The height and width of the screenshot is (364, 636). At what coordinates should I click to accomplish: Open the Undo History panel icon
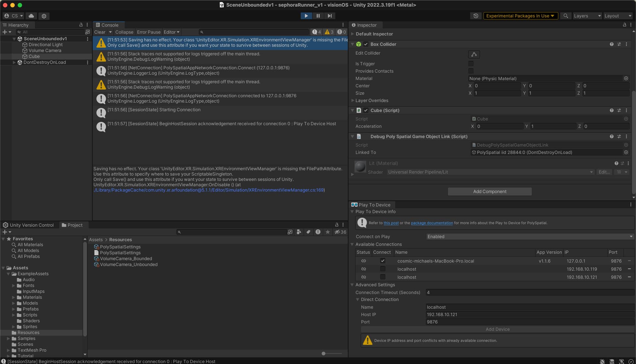pos(476,16)
